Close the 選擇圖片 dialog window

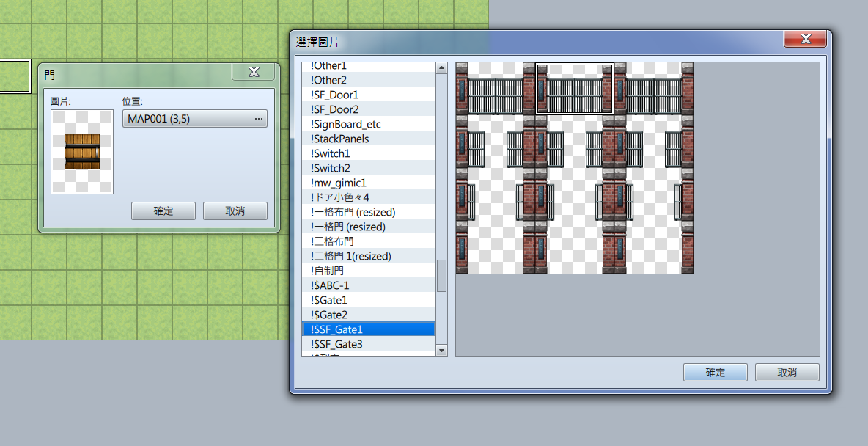tap(806, 39)
